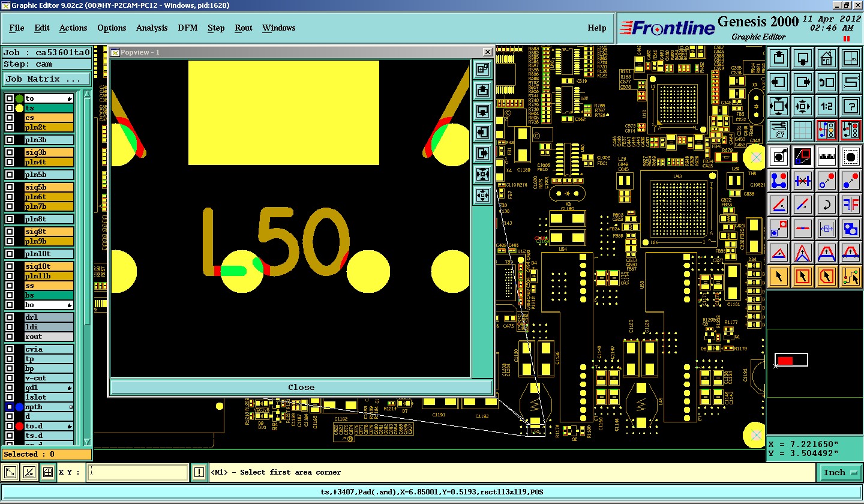The image size is (864, 504).
Task: Click pan-up icon in Popview toolbar
Action: tap(482, 90)
